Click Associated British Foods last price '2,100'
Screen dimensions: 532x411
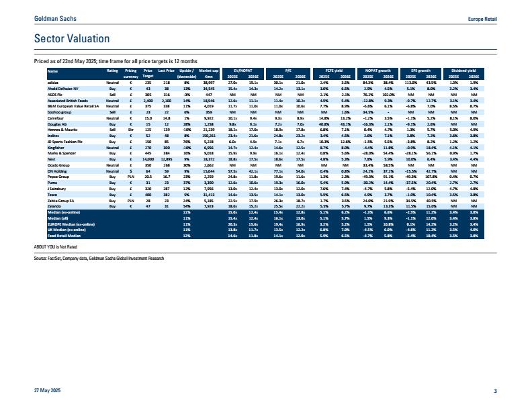(167, 101)
